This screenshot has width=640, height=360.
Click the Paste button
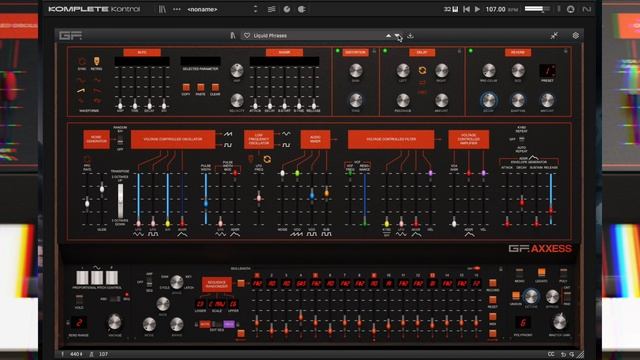coord(200,87)
